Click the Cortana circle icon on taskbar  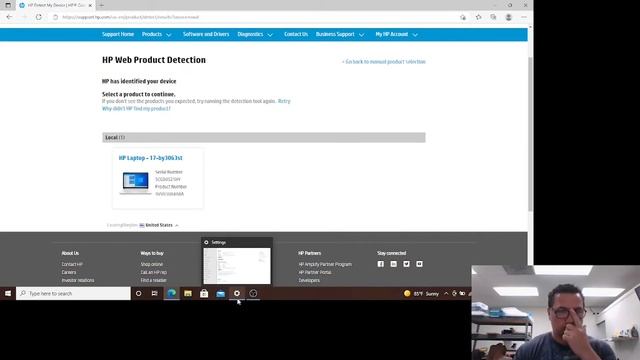point(138,293)
